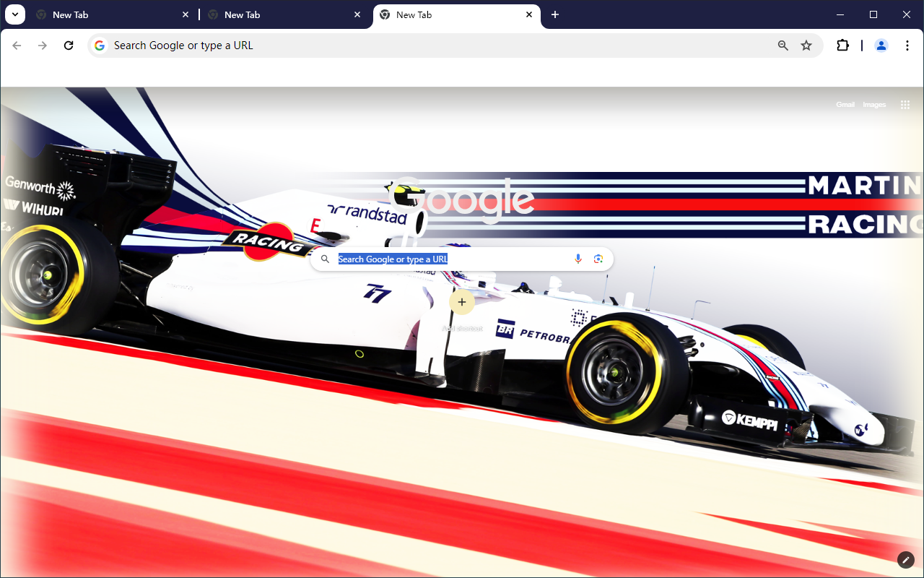Open Chrome three-dot menu
924x578 pixels.
pos(907,46)
